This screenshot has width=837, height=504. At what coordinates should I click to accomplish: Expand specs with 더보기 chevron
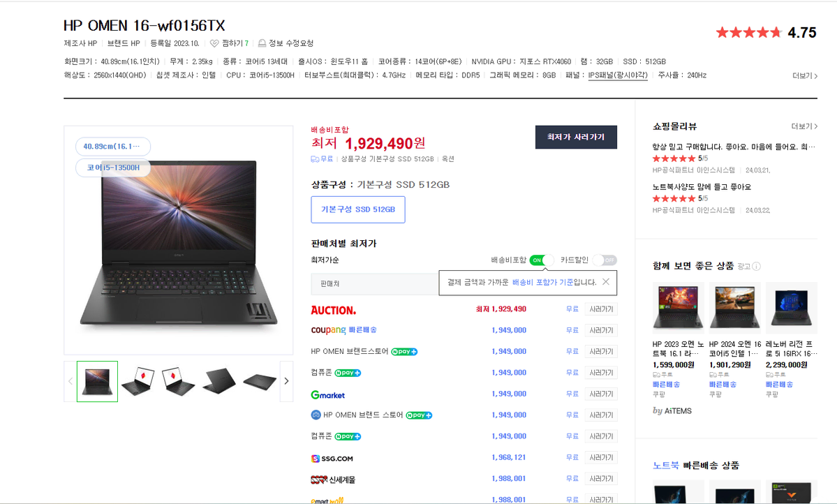(x=805, y=76)
